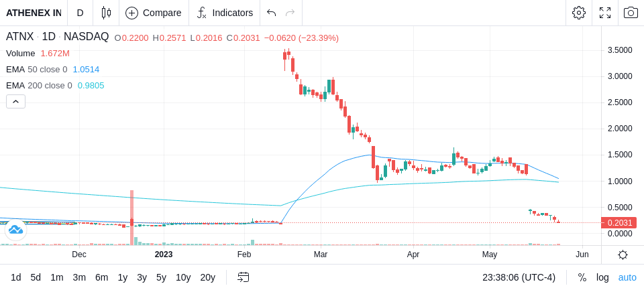The width and height of the screenshot is (644, 290).
Task: Open chart axis settings gear at bottom right
Action: (623, 255)
